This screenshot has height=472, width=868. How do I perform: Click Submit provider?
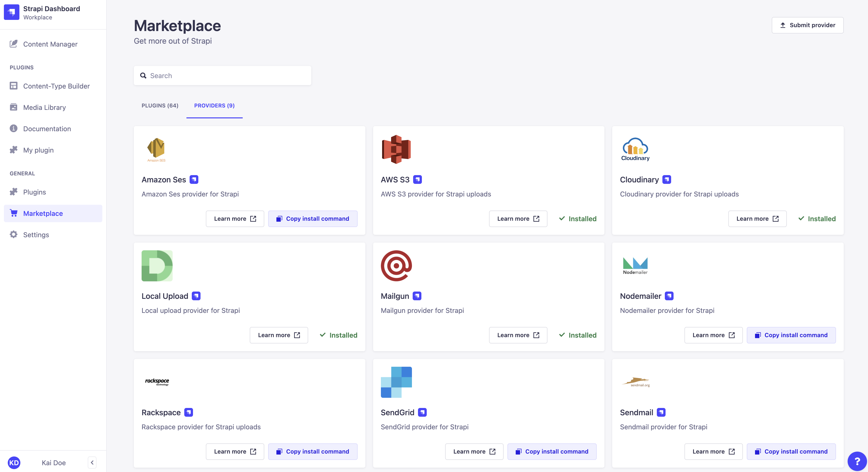[807, 25]
